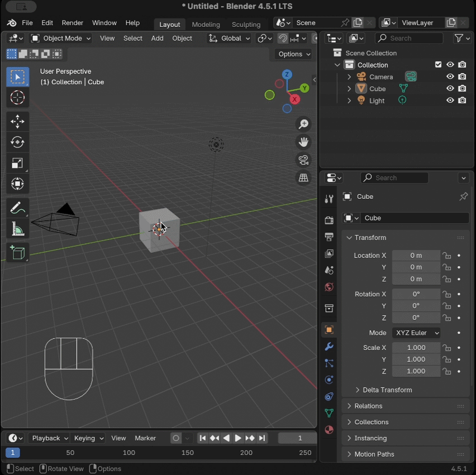Select the 3D Cursor tool
476x475 pixels.
tap(17, 98)
